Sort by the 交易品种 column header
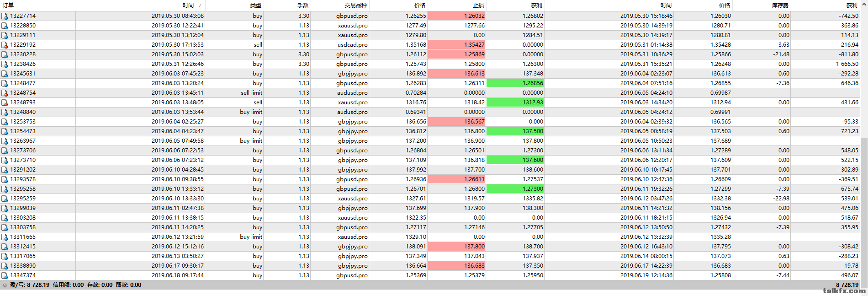This screenshot has height=296, width=868. [x=355, y=5]
